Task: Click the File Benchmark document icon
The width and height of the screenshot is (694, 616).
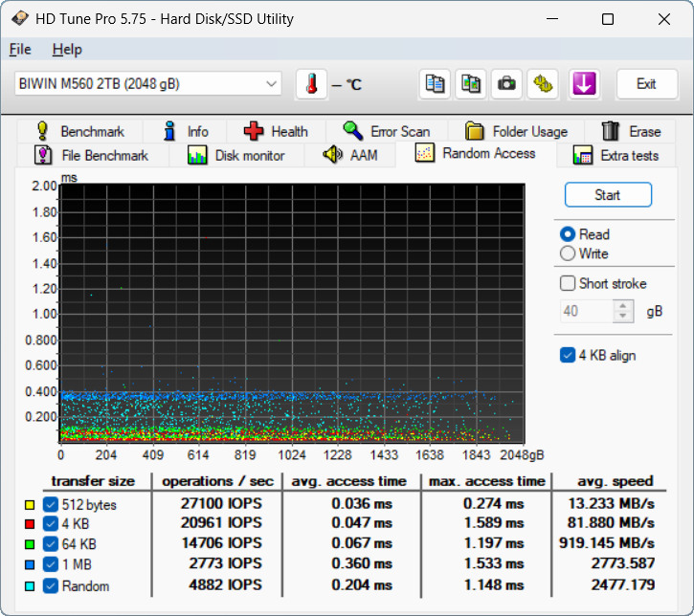Action: tap(43, 155)
